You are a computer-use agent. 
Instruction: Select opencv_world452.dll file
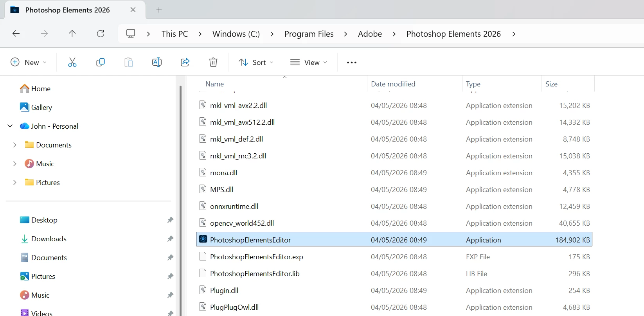click(394, 223)
